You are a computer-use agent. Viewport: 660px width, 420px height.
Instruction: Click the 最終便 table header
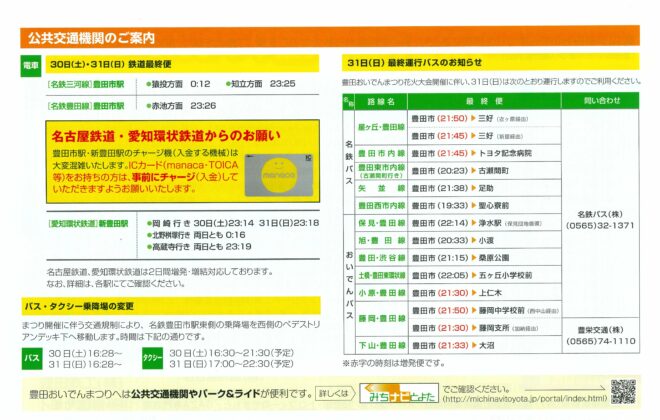484,101
